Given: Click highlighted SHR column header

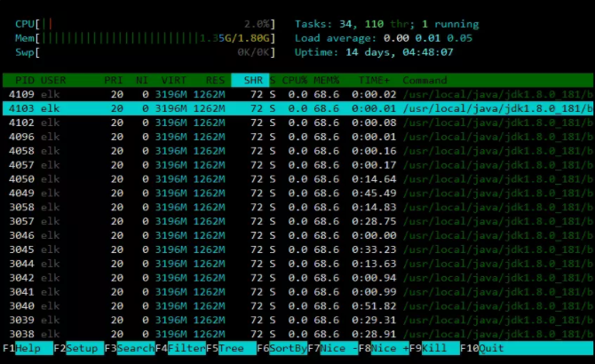Looking at the screenshot, I should pos(250,81).
